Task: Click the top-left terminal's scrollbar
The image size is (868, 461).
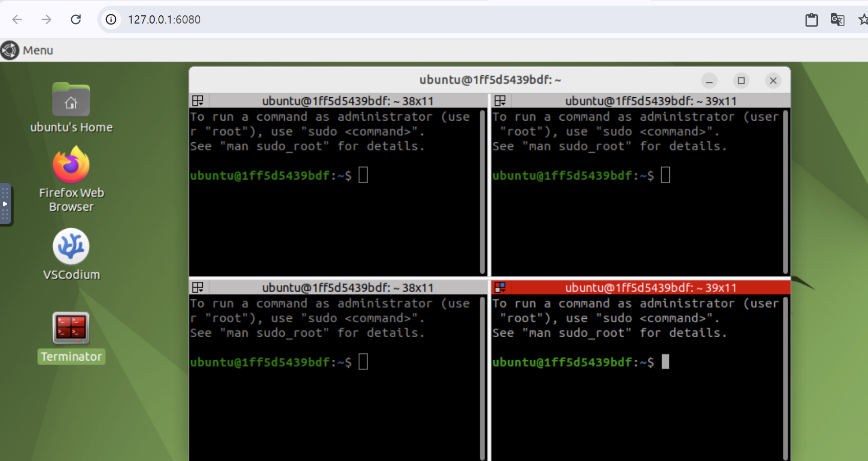Action: pyautogui.click(x=482, y=192)
